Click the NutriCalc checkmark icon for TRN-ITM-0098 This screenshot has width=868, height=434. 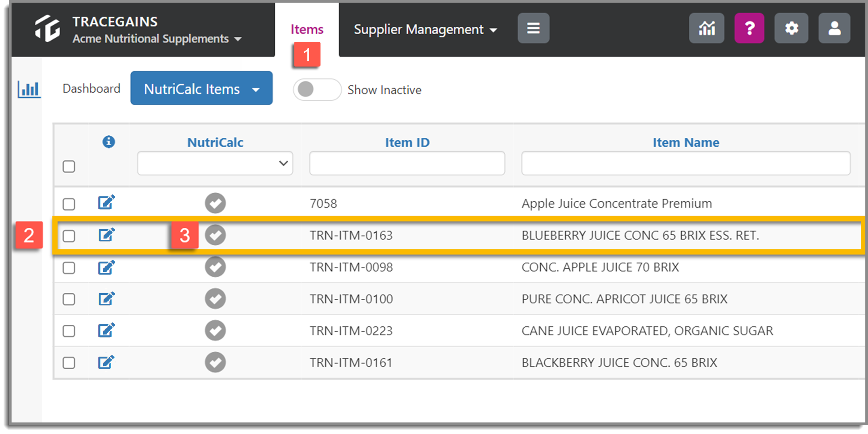click(x=215, y=267)
